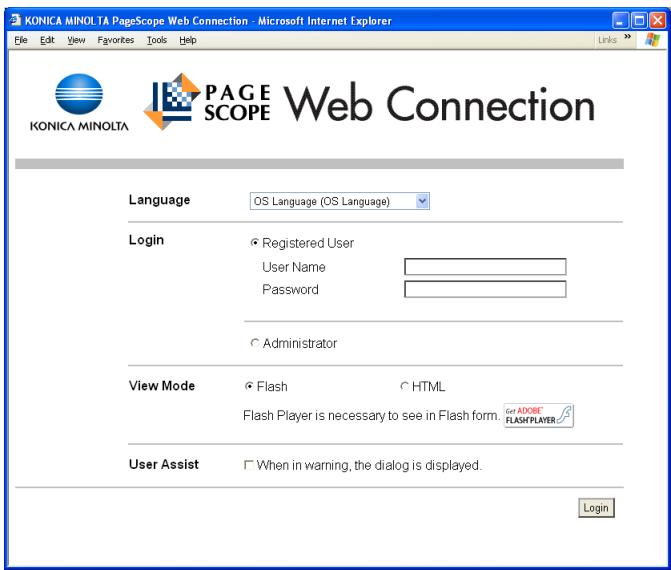
Task: Close the Internet Explorer window
Action: pos(657,21)
